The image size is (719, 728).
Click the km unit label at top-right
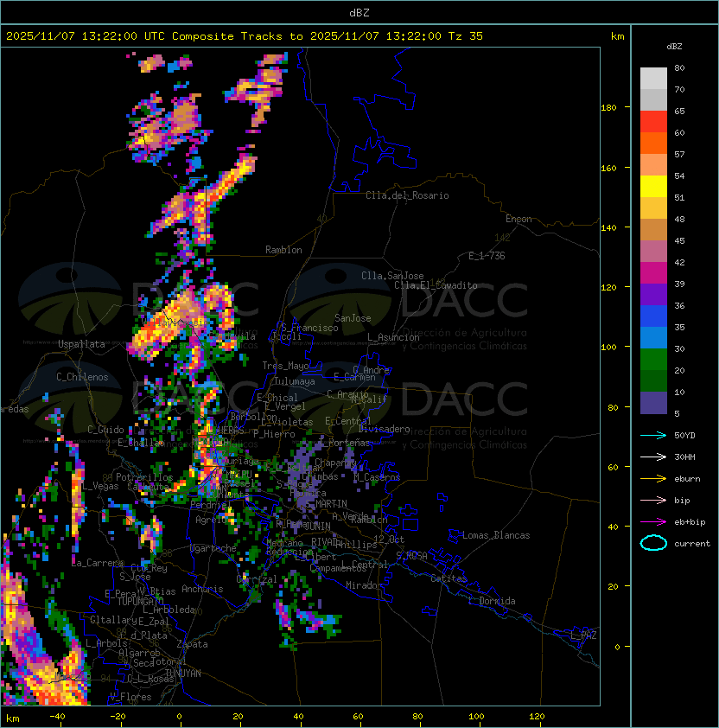tap(618, 36)
